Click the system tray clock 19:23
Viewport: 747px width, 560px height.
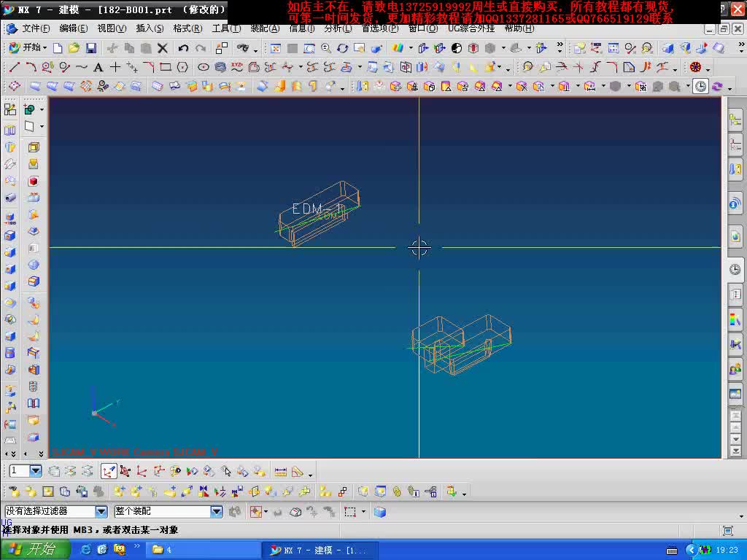pyautogui.click(x=727, y=550)
